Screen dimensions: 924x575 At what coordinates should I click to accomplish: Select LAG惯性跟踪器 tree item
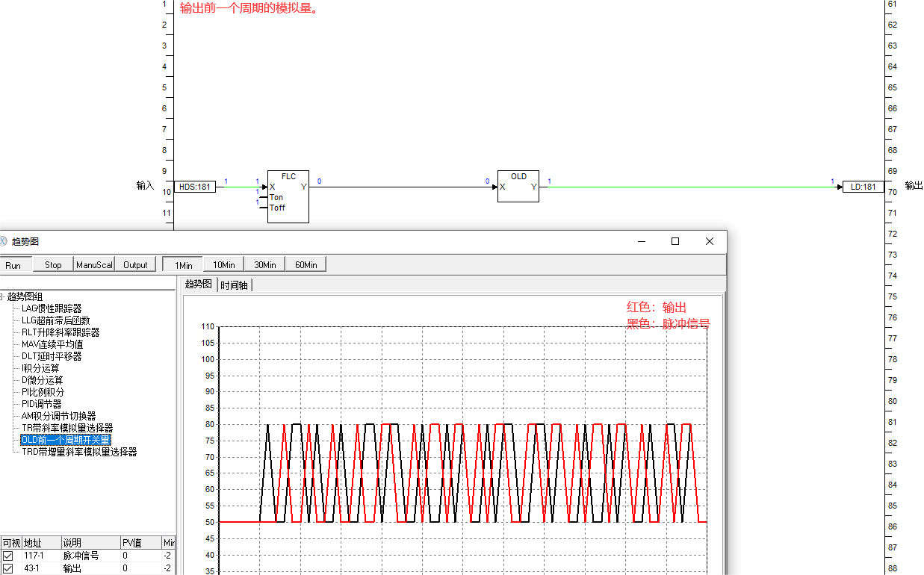pyautogui.click(x=52, y=308)
